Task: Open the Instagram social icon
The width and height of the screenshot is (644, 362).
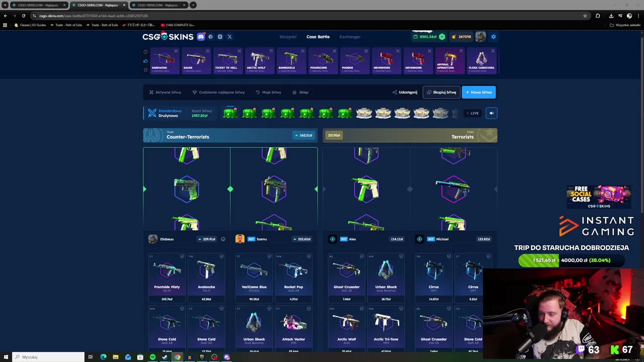Action: (220, 37)
